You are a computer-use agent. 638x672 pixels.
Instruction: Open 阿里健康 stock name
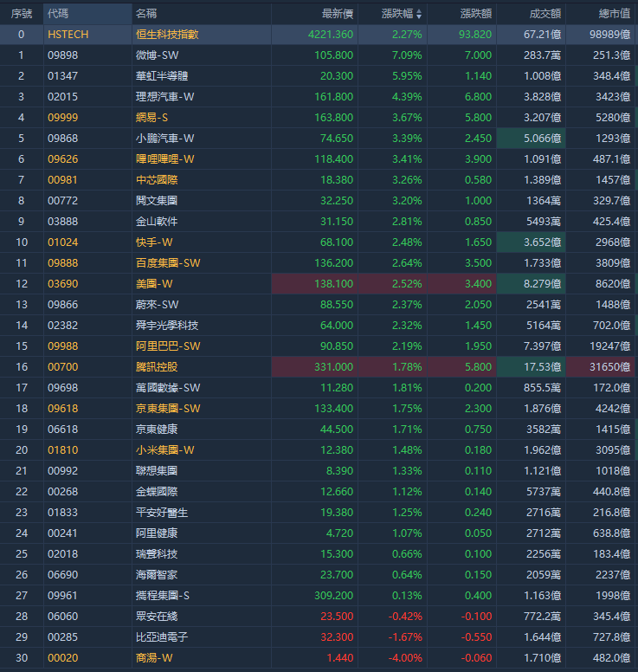click(x=157, y=533)
